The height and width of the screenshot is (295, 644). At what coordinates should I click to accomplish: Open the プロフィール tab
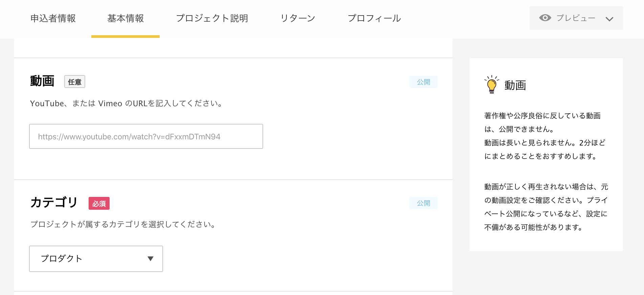click(374, 18)
